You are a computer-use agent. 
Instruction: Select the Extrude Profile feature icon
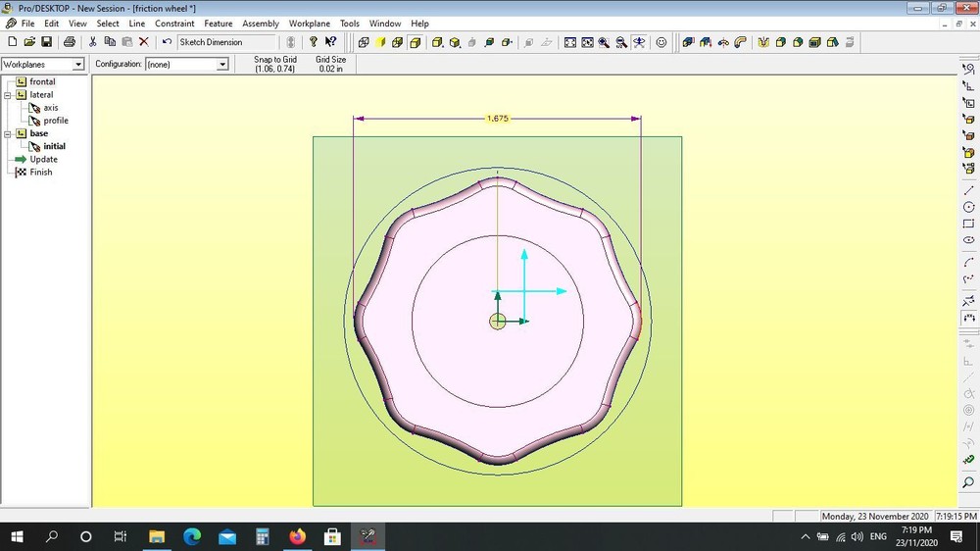(687, 42)
